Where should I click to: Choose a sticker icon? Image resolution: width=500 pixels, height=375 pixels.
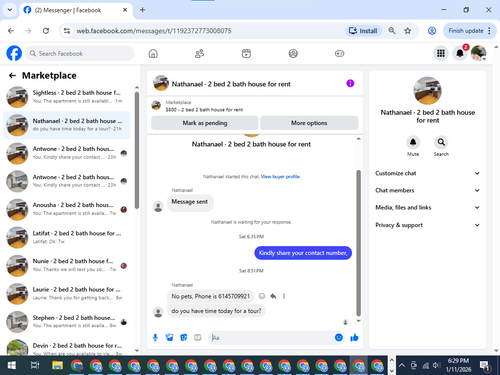184,338
